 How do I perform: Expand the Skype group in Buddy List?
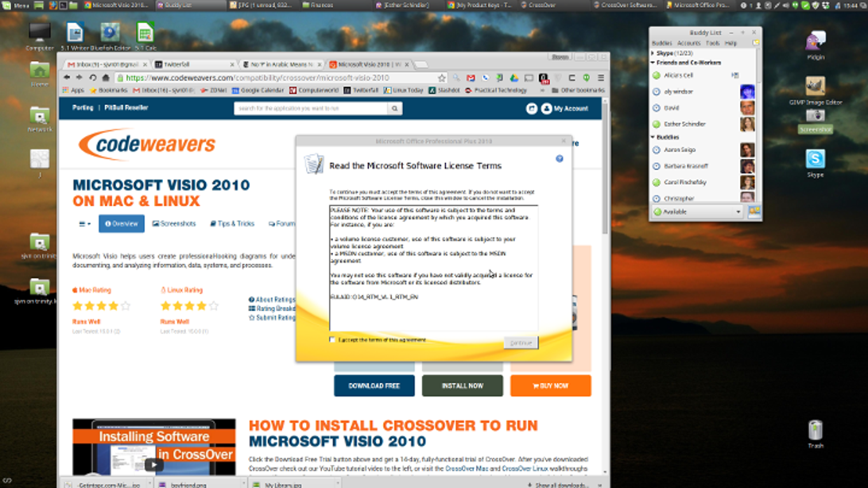coord(653,53)
